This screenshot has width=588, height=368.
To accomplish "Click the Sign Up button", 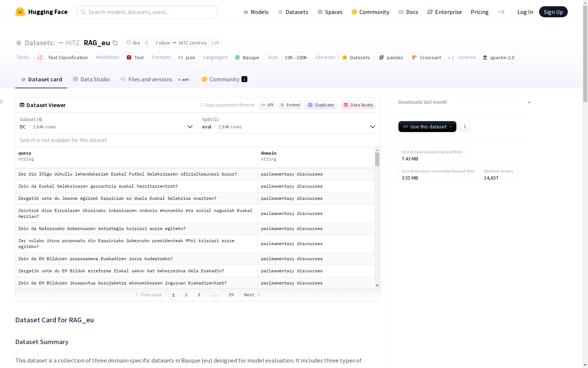I will pyautogui.click(x=553, y=12).
